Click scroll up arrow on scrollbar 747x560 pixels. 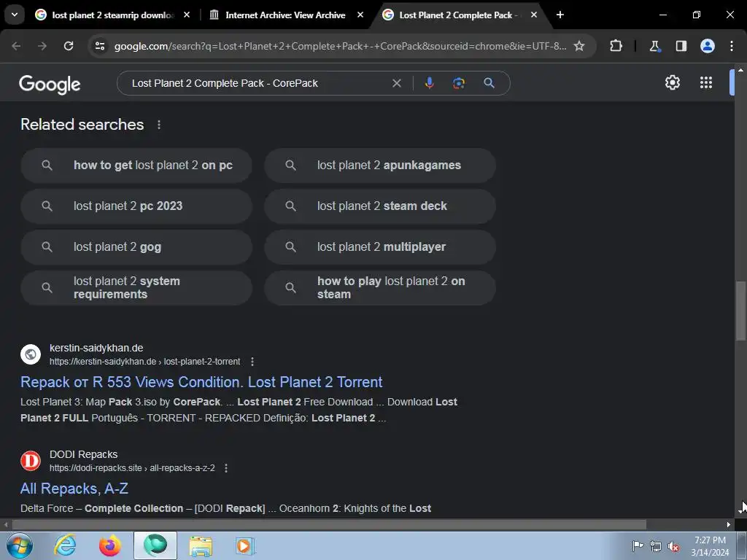point(740,69)
